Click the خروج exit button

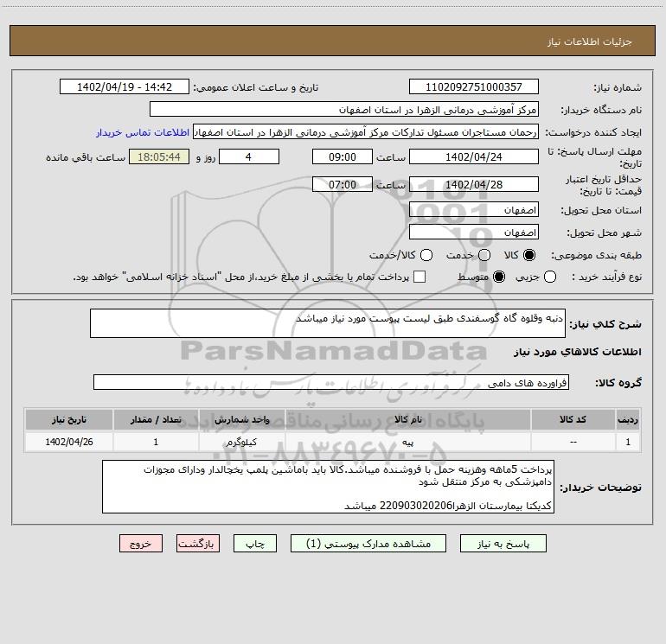point(141,544)
